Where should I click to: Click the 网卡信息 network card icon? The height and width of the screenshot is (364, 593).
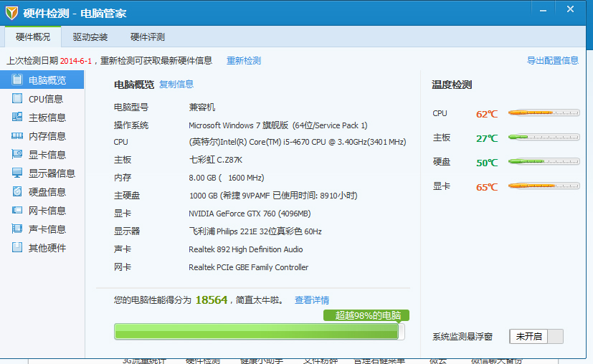pyautogui.click(x=17, y=210)
